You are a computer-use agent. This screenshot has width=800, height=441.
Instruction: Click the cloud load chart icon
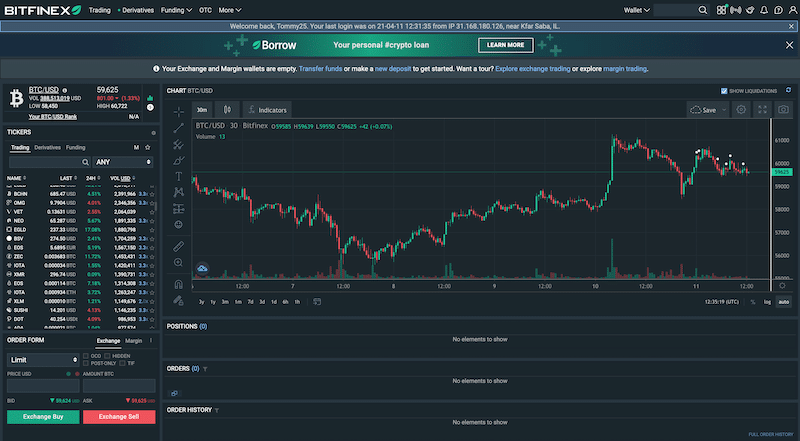(202, 268)
